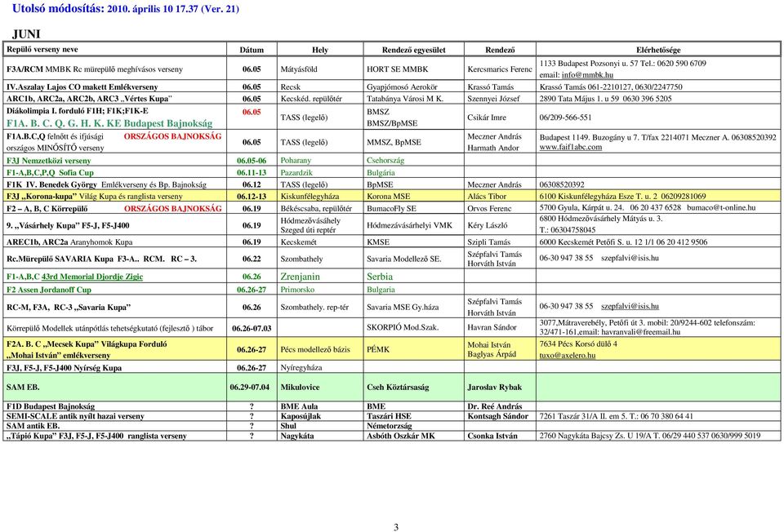The image size is (784, 532).
Task: Click the '06/209-566-551' phone number
Action: [565, 117]
